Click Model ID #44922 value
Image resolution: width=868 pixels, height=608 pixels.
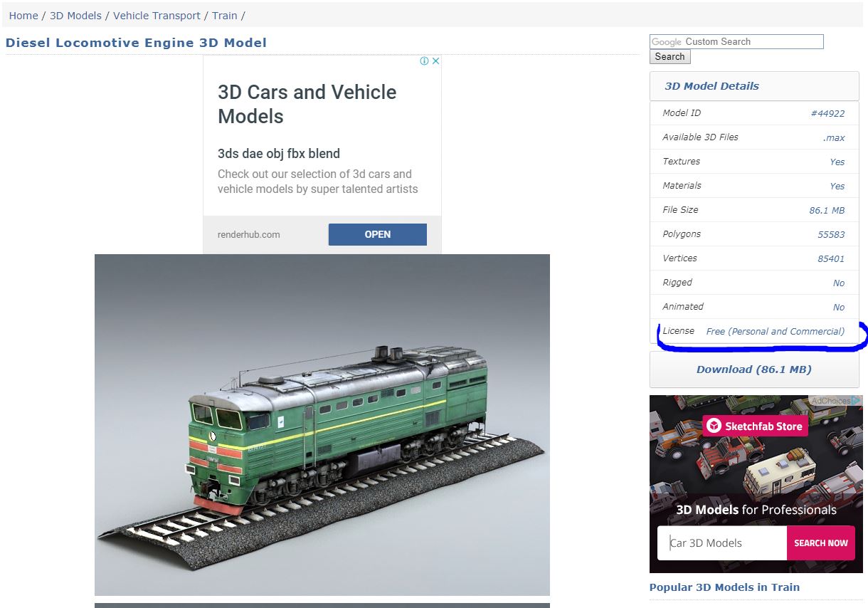(x=827, y=113)
